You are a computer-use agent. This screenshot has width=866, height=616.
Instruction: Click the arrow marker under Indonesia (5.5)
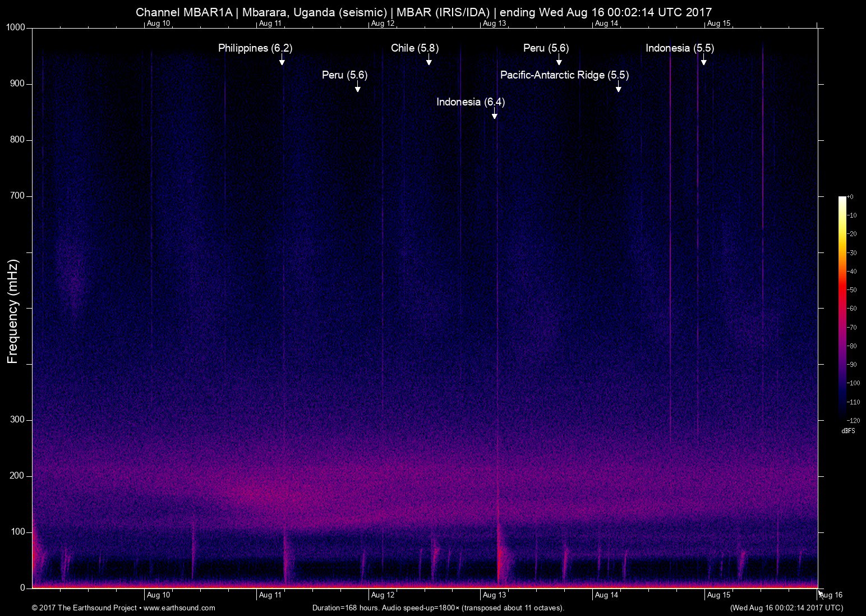tap(703, 61)
